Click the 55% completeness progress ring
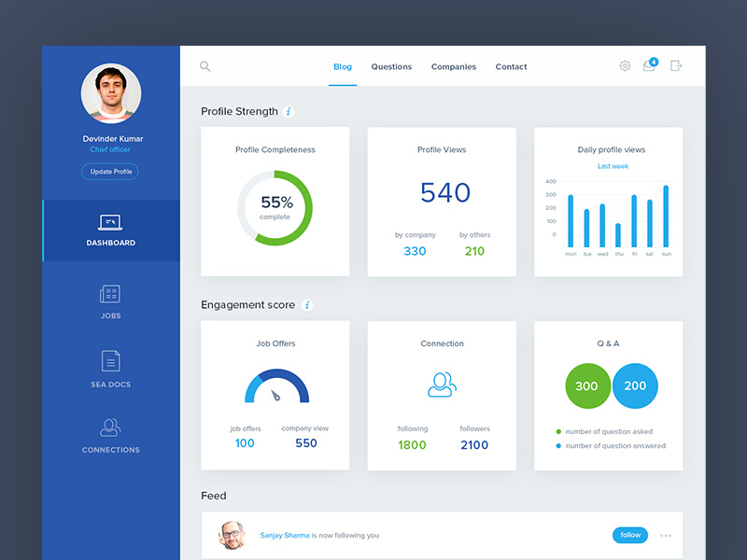Image resolution: width=747 pixels, height=560 pixels. [x=275, y=208]
